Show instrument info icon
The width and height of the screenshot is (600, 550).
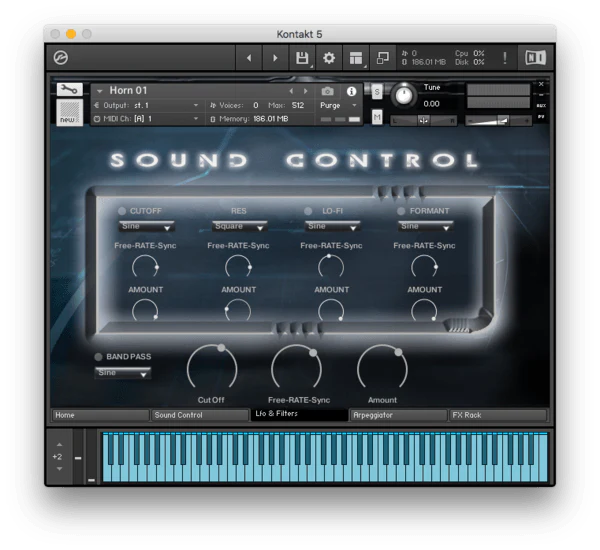(351, 91)
